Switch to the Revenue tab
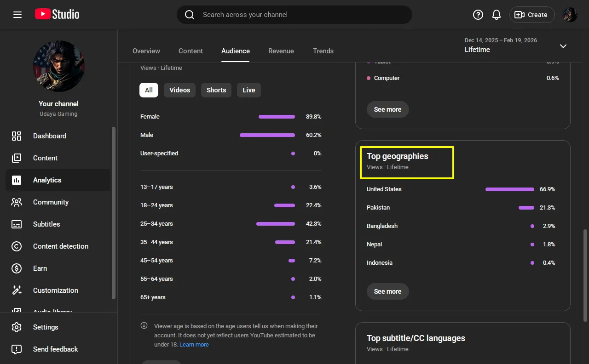 click(281, 51)
